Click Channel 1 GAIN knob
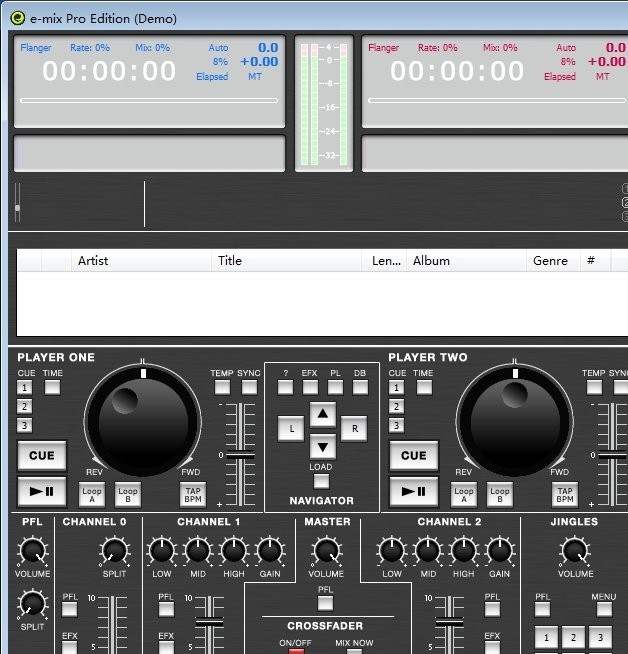 point(270,551)
